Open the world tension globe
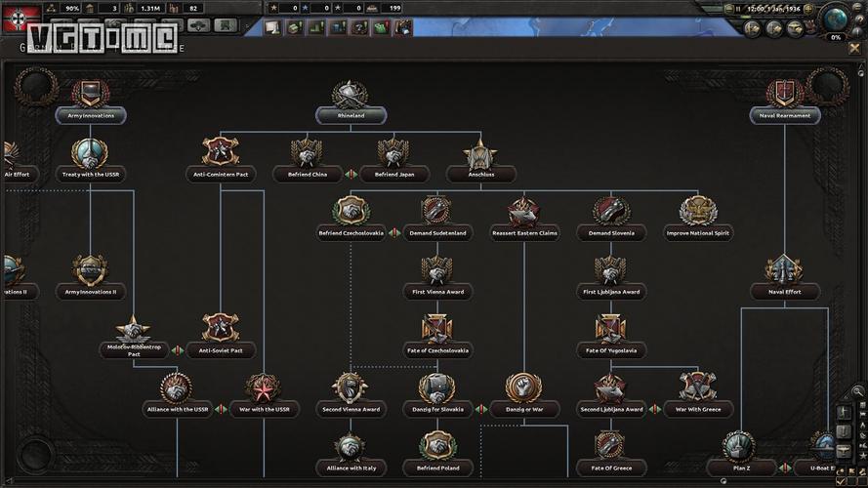 point(836,19)
